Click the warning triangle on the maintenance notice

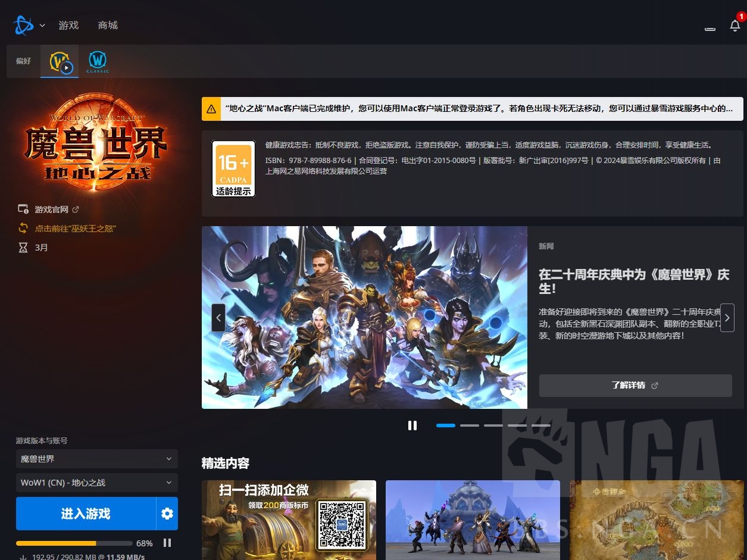(211, 109)
